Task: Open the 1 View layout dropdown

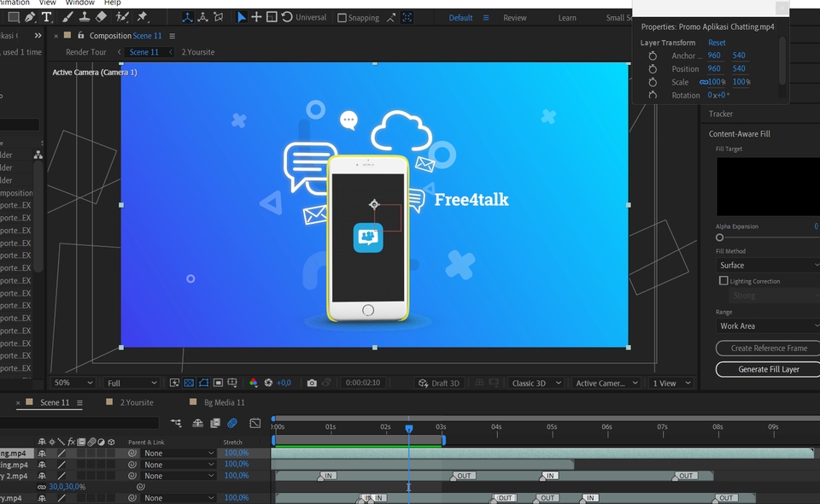Action: pyautogui.click(x=671, y=383)
